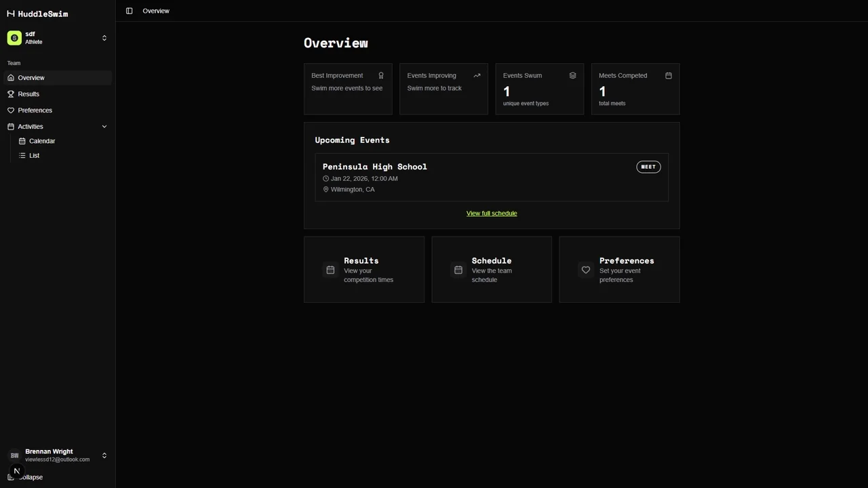This screenshot has width=868, height=488.
Task: Open View full schedule link
Action: click(491, 213)
